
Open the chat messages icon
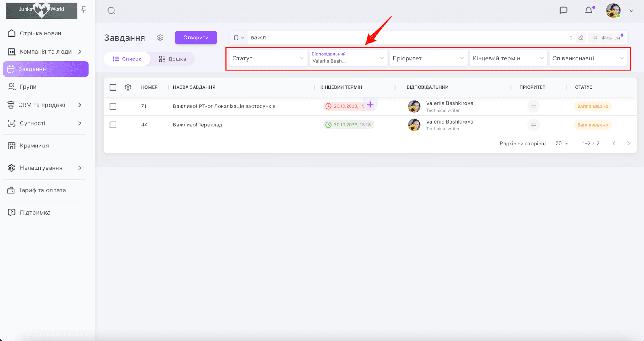[x=563, y=10]
